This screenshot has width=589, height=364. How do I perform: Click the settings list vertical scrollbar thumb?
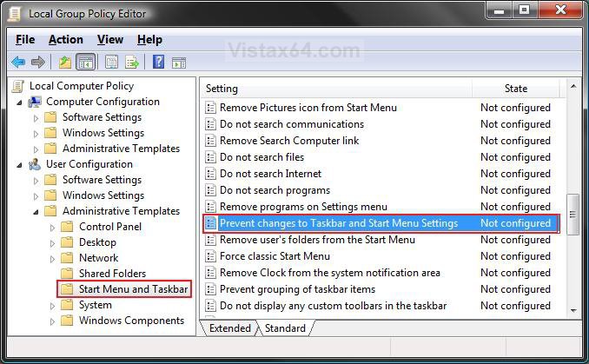(572, 213)
